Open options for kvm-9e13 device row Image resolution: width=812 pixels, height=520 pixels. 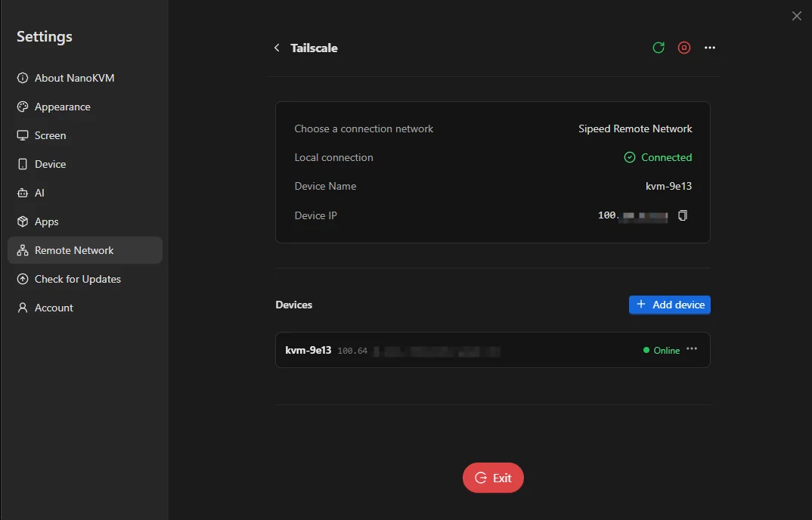(x=692, y=349)
